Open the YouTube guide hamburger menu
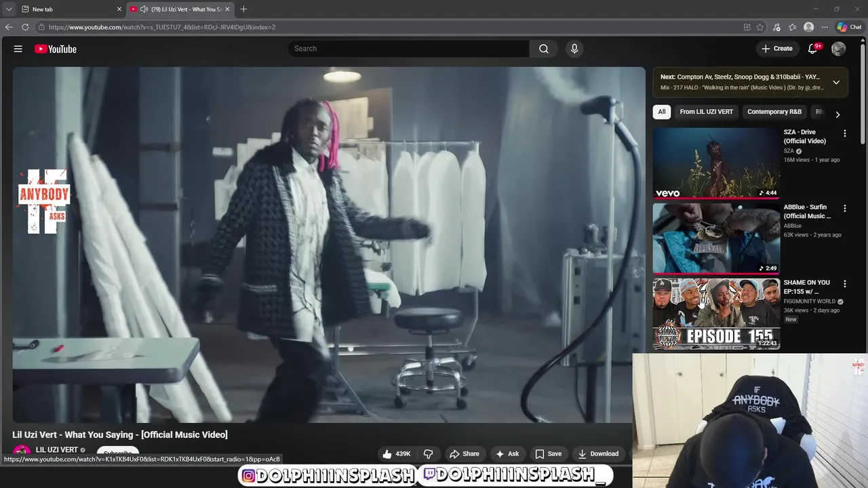Screen dimensions: 868x488 [x=18, y=49]
